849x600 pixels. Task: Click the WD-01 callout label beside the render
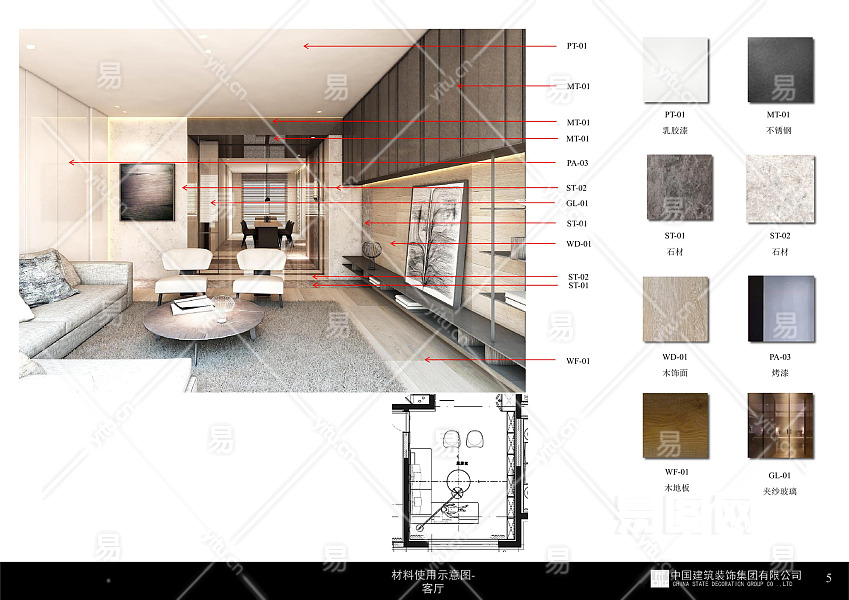pos(578,244)
